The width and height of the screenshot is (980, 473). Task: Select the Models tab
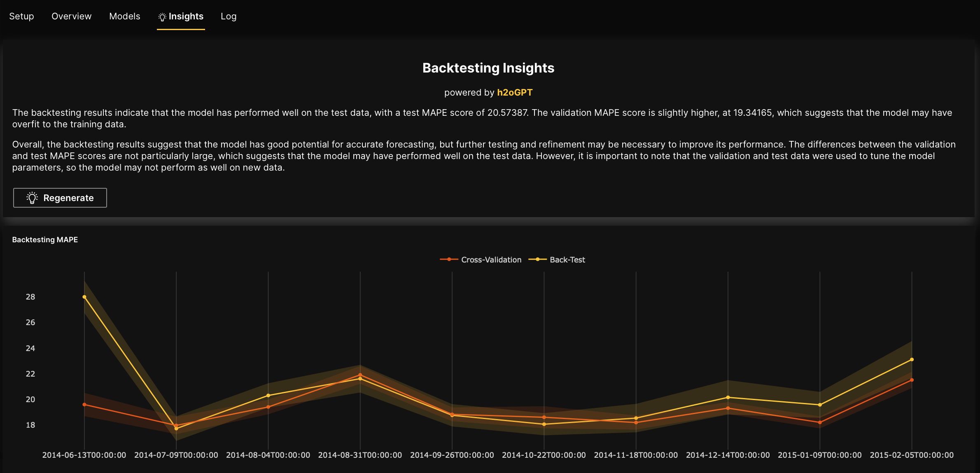pyautogui.click(x=124, y=16)
